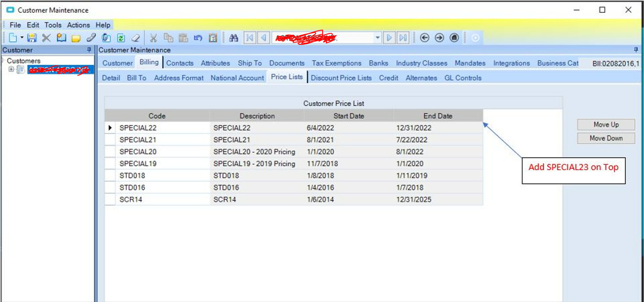Switch to the Banks tab
Image resolution: width=644 pixels, height=302 pixels.
(379, 63)
